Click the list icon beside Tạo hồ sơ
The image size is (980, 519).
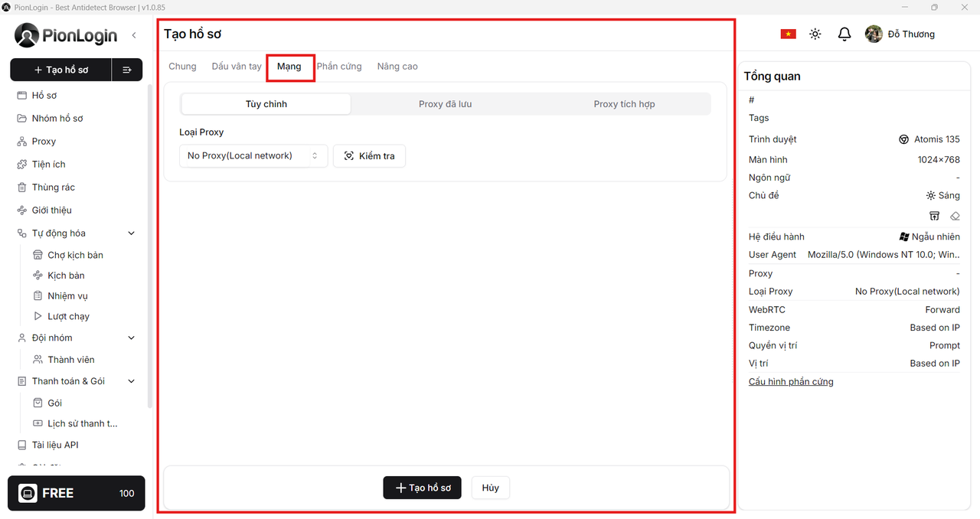127,70
